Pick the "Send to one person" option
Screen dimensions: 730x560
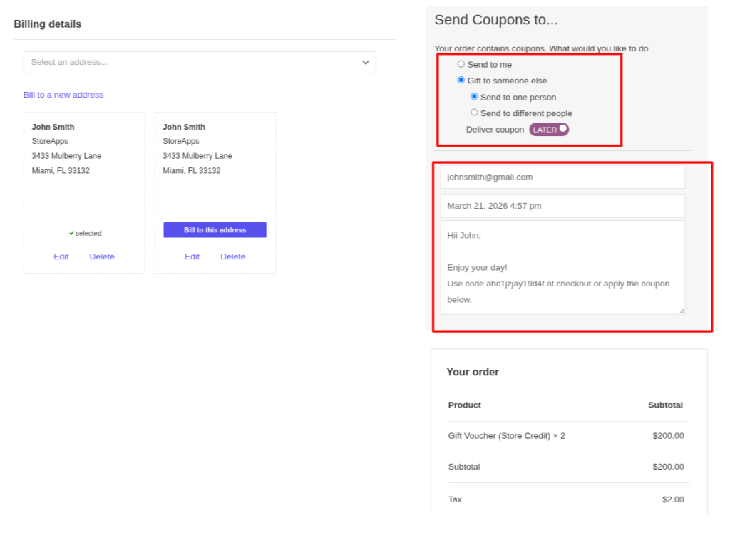474,97
